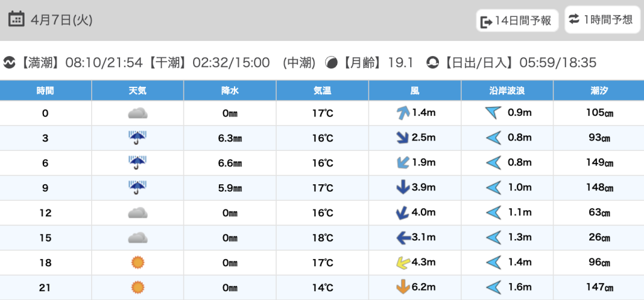This screenshot has width=644, height=300.
Task: Click the sunrise icon beside 日出/日入
Action: pos(433,62)
